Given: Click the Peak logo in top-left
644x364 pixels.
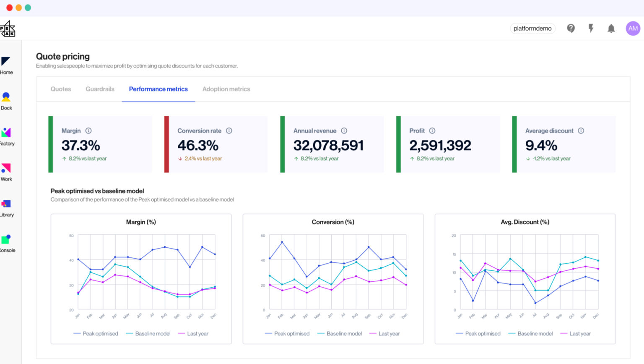Looking at the screenshot, I should [8, 29].
